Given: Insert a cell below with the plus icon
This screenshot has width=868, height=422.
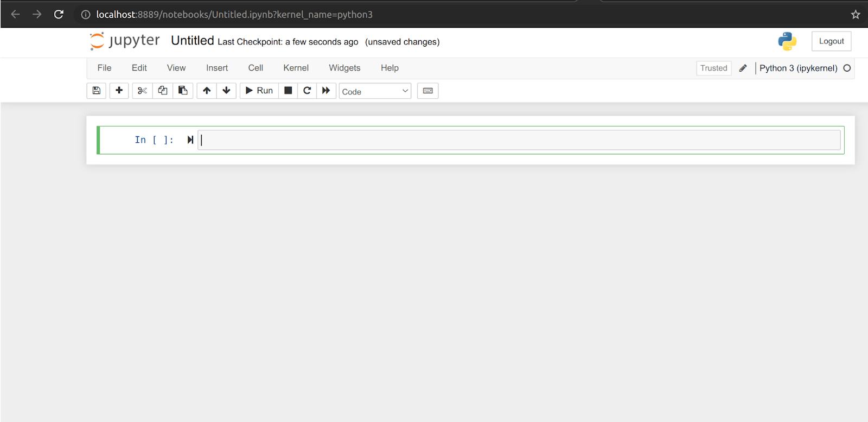Looking at the screenshot, I should (119, 91).
